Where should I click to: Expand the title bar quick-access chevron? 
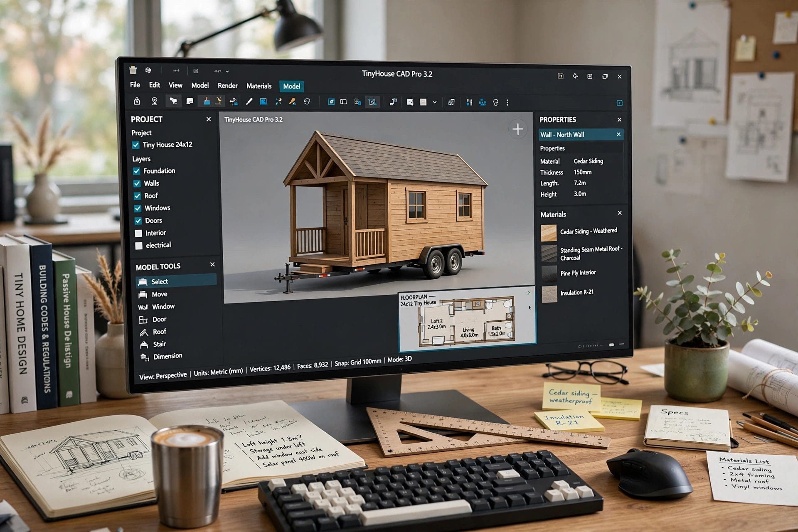pos(227,71)
